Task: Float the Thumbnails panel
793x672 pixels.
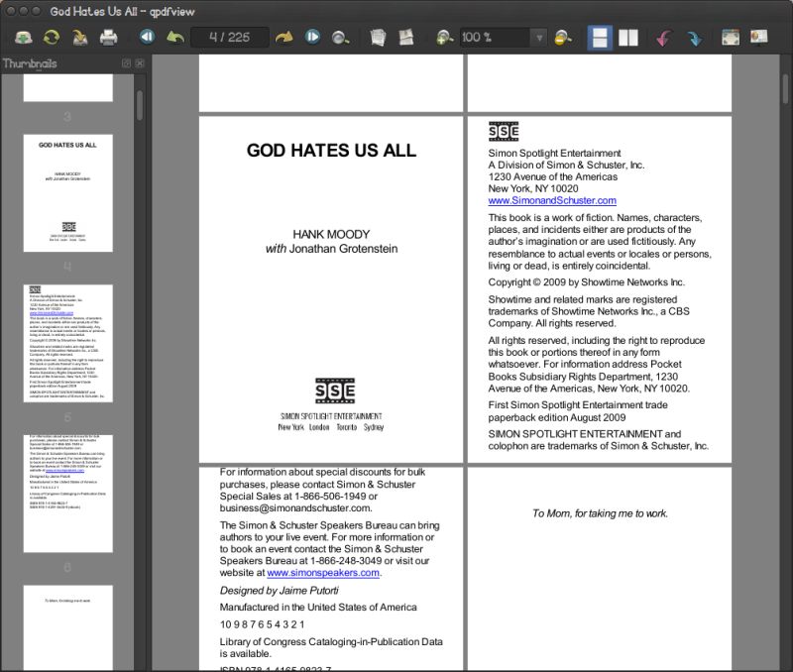Action: (125, 62)
